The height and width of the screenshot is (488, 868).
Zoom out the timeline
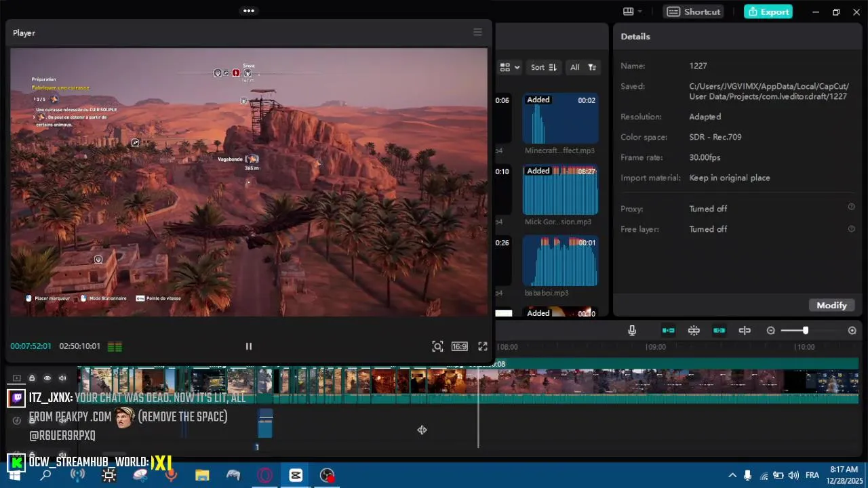[x=770, y=330]
